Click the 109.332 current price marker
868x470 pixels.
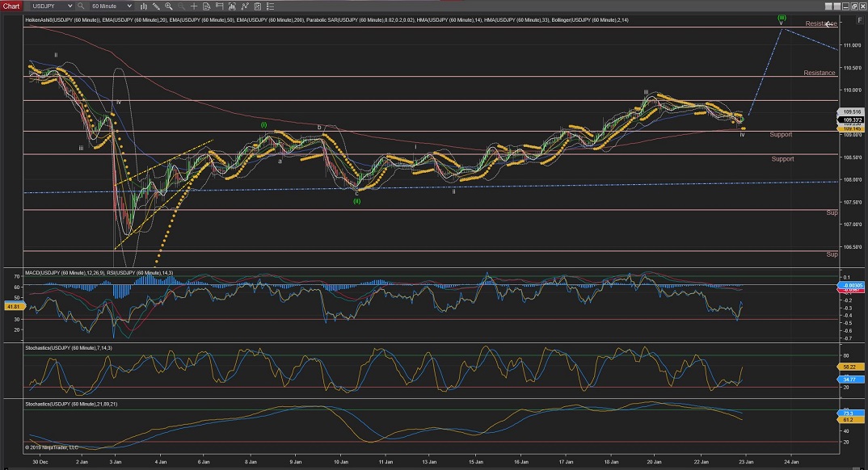coord(853,120)
